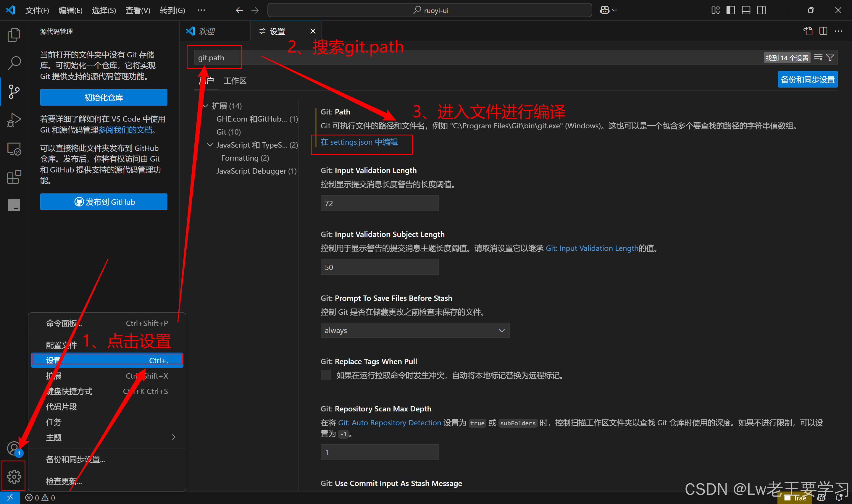Toggle panel layout button in title bar
Image resolution: width=852 pixels, height=504 pixels.
tap(746, 10)
